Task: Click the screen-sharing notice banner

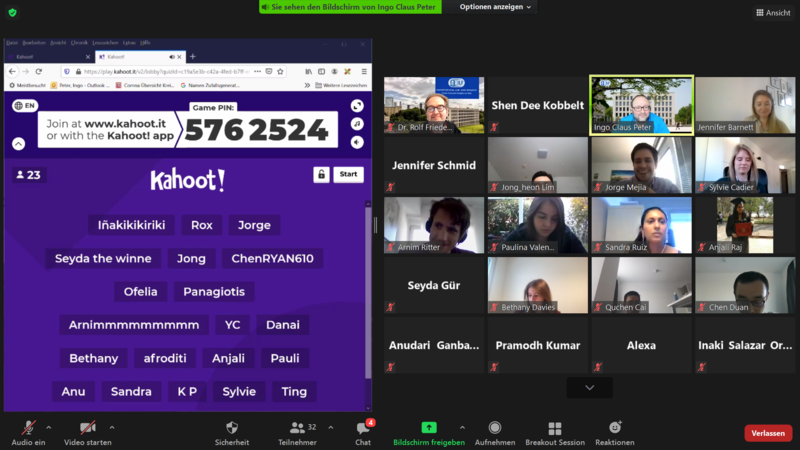Action: click(x=350, y=7)
